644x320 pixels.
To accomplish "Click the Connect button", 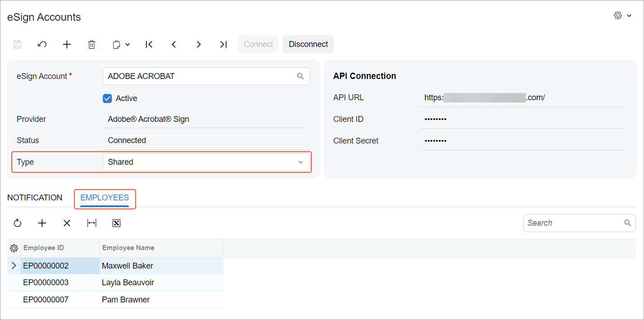I will coord(258,44).
